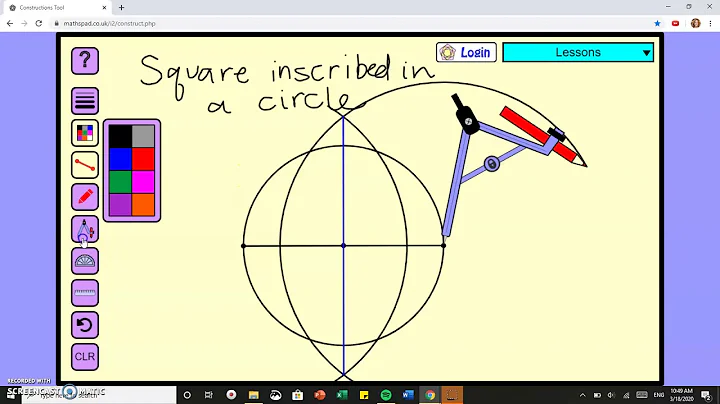720x404 pixels.
Task: Pick the purple color swatch
Action: click(x=120, y=205)
